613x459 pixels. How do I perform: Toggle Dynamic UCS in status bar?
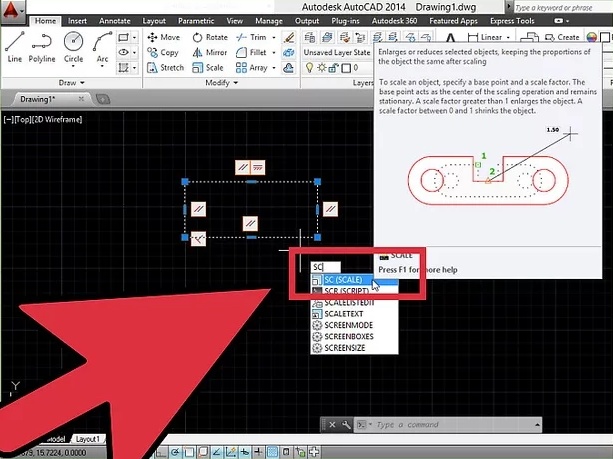231,452
